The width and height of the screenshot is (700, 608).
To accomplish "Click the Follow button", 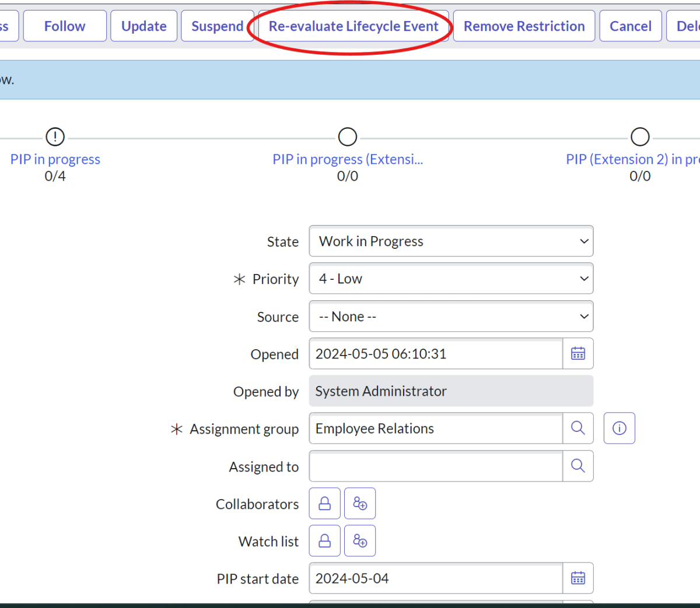I will (64, 26).
